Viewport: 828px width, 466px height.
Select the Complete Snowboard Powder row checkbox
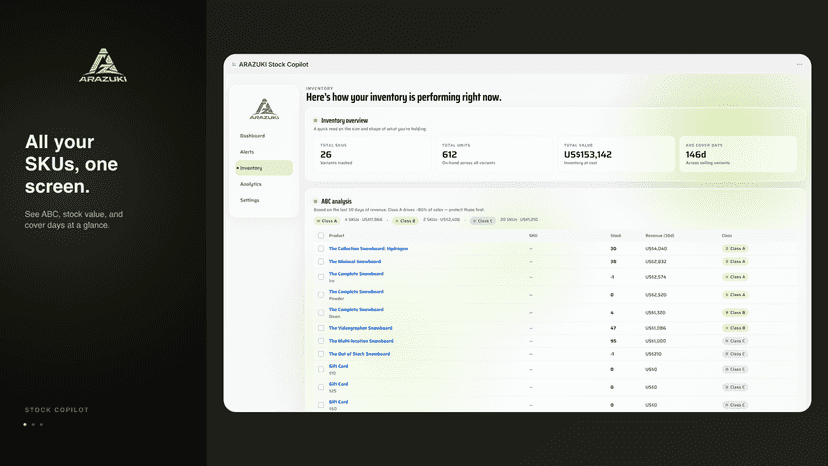[321, 295]
